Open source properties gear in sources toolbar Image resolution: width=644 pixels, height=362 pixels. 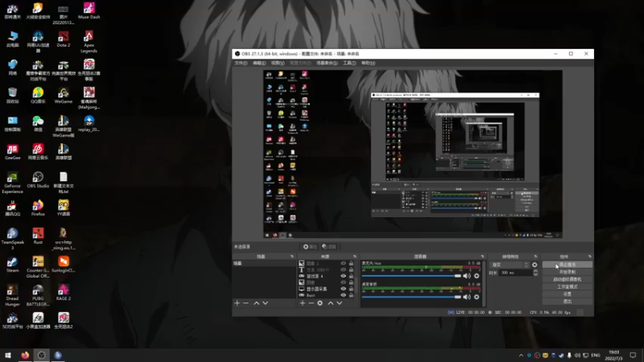[320, 303]
